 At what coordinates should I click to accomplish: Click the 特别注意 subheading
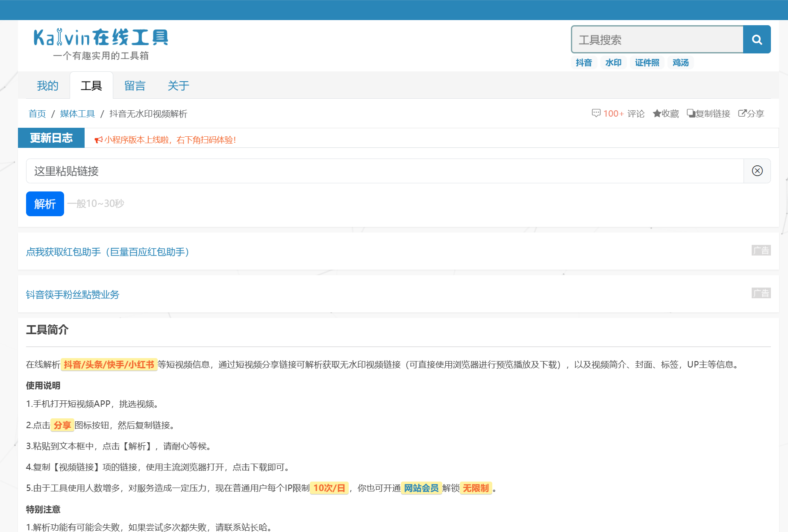(43, 509)
